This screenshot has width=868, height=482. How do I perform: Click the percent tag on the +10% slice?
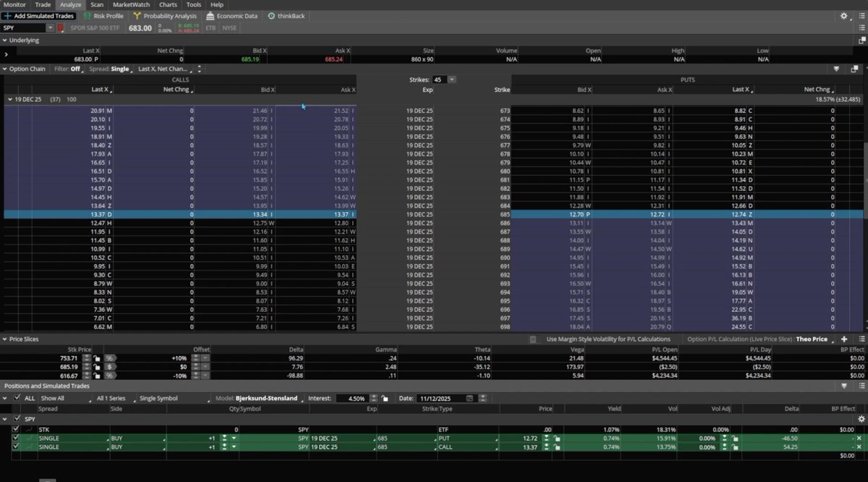[111, 358]
